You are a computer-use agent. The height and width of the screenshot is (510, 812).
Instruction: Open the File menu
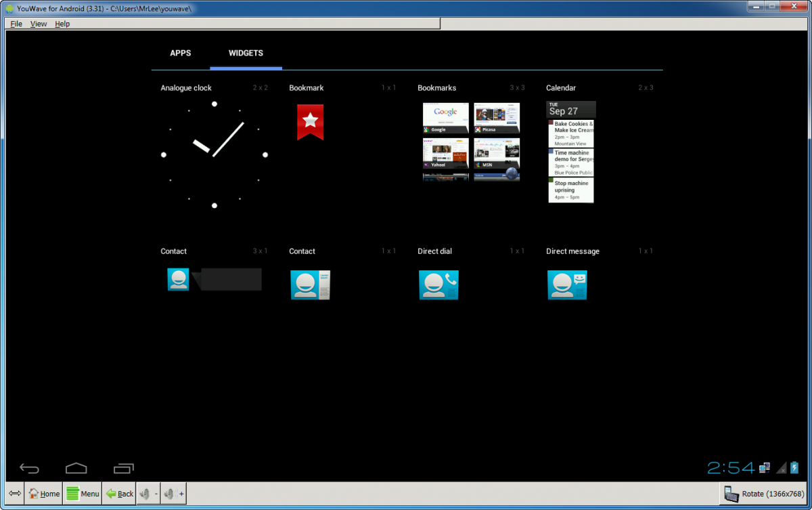pos(16,24)
